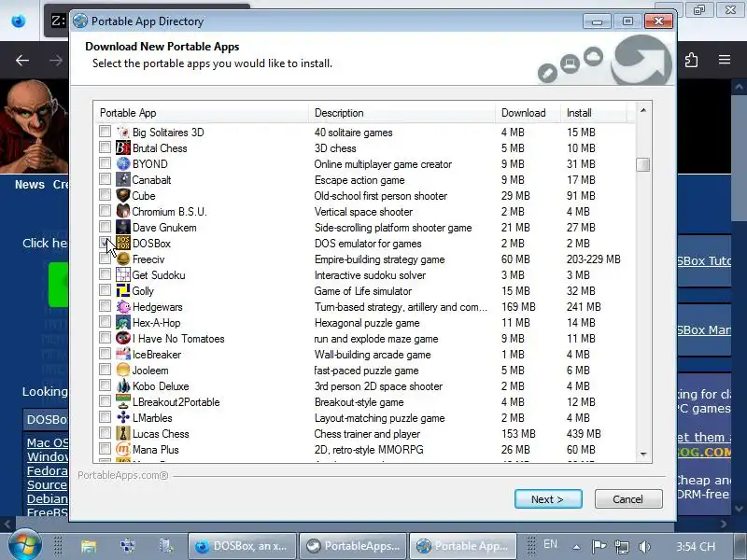Click the Get Sudoku app icon
Viewport: 747px width, 560px height.
point(123,274)
